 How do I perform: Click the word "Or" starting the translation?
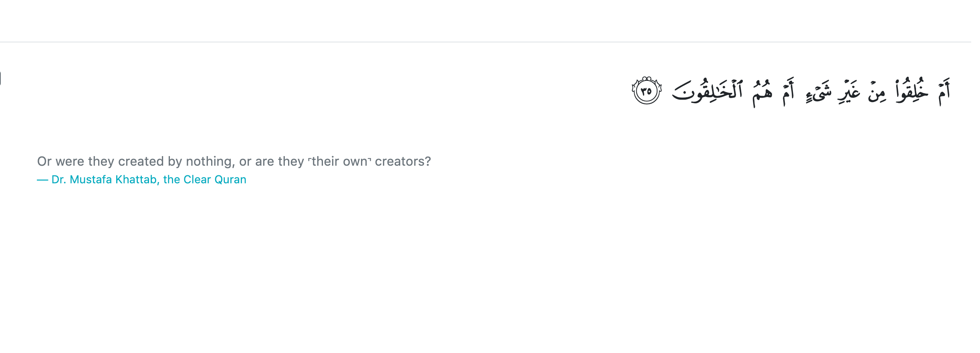coord(44,161)
